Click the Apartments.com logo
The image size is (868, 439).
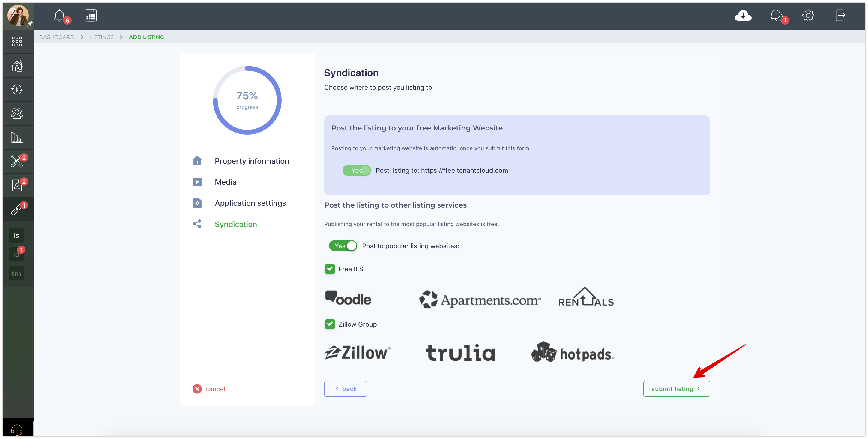(x=480, y=300)
